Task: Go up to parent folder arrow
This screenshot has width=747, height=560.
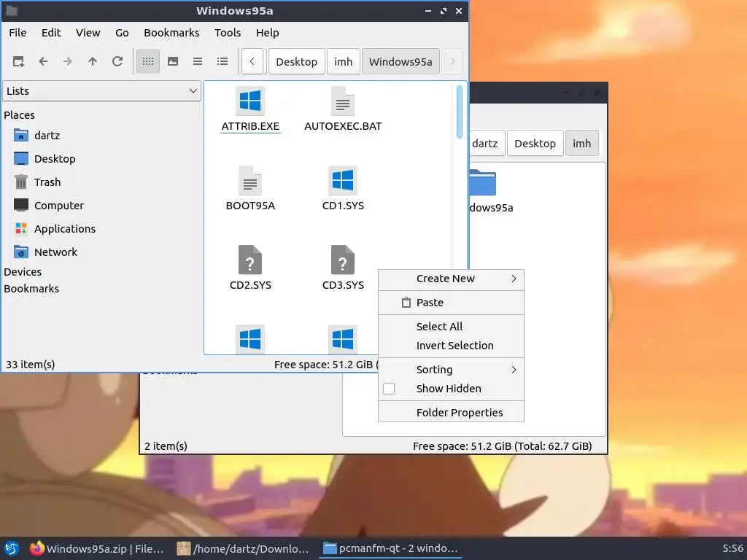Action: point(93,61)
